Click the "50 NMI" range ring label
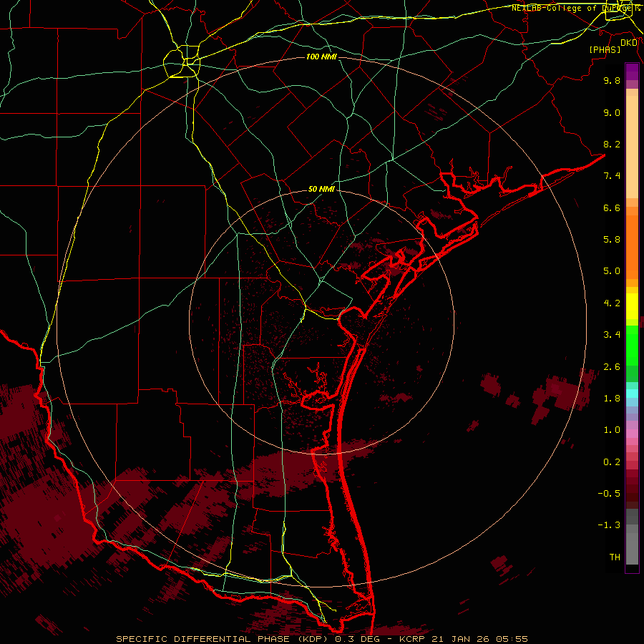The width and height of the screenshot is (644, 644). pyautogui.click(x=321, y=189)
